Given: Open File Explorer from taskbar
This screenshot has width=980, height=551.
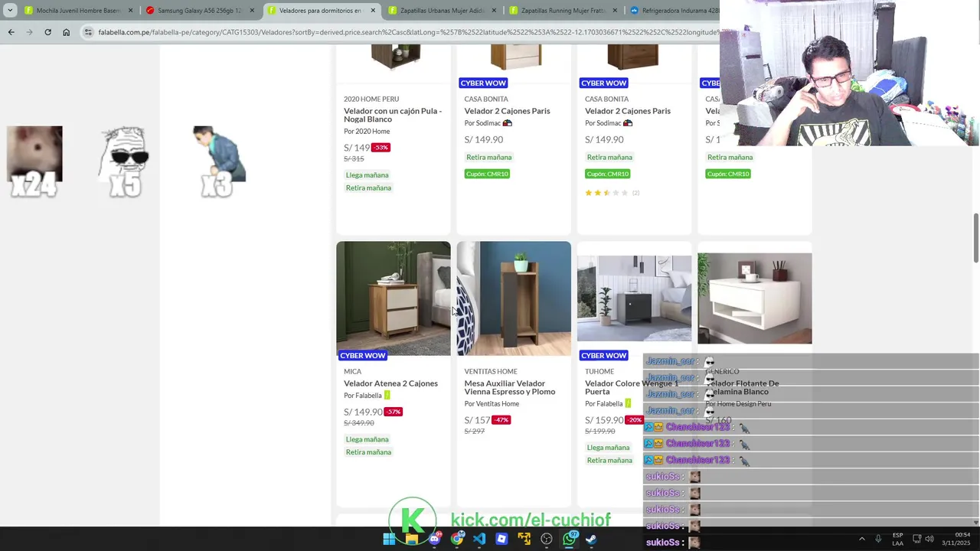Looking at the screenshot, I should [x=412, y=539].
